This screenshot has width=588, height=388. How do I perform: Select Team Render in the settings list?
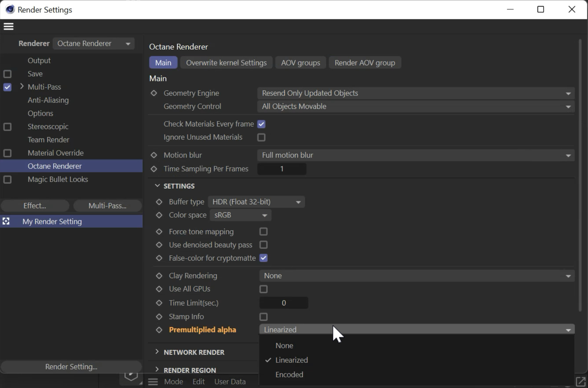point(49,140)
